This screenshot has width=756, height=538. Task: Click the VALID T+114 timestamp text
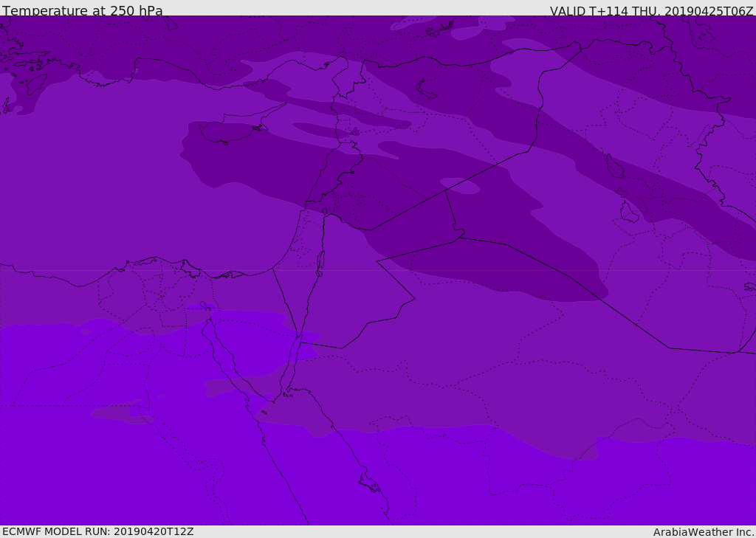tap(651, 11)
